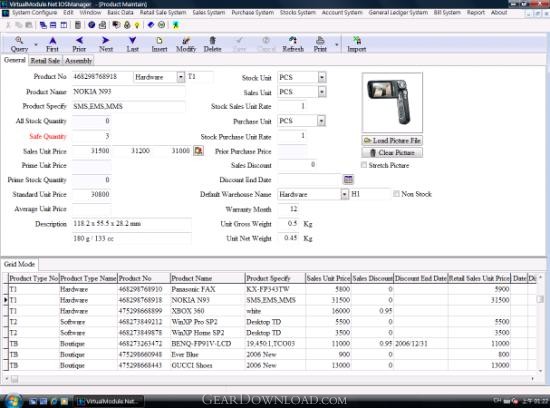
Task: Click the calculator icon in top toolbar
Action: 78,25
